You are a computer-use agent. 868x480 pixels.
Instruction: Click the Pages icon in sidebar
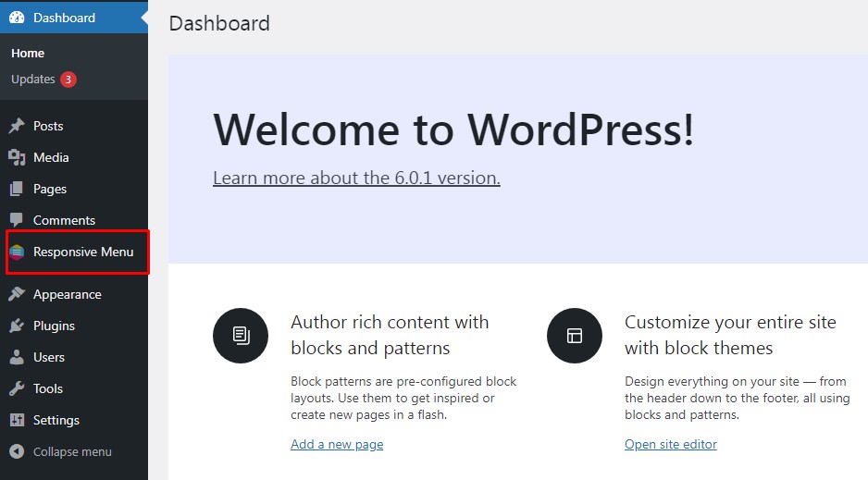(x=17, y=190)
